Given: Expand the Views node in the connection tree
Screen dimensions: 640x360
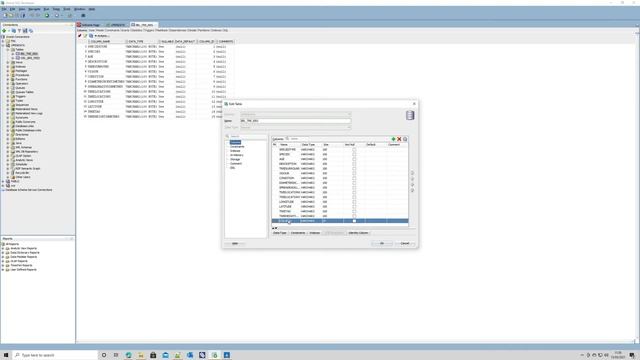Looking at the screenshot, I should coord(8,62).
